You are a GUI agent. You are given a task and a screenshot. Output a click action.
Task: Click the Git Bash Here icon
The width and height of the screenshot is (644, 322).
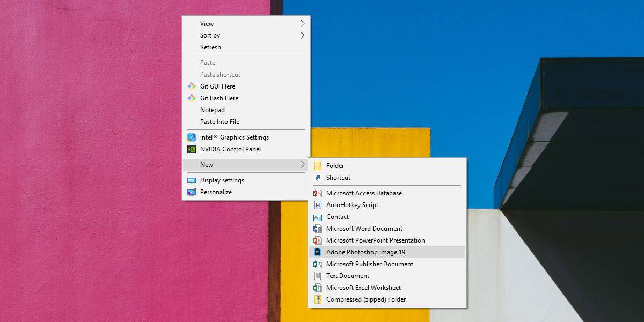[x=192, y=98]
